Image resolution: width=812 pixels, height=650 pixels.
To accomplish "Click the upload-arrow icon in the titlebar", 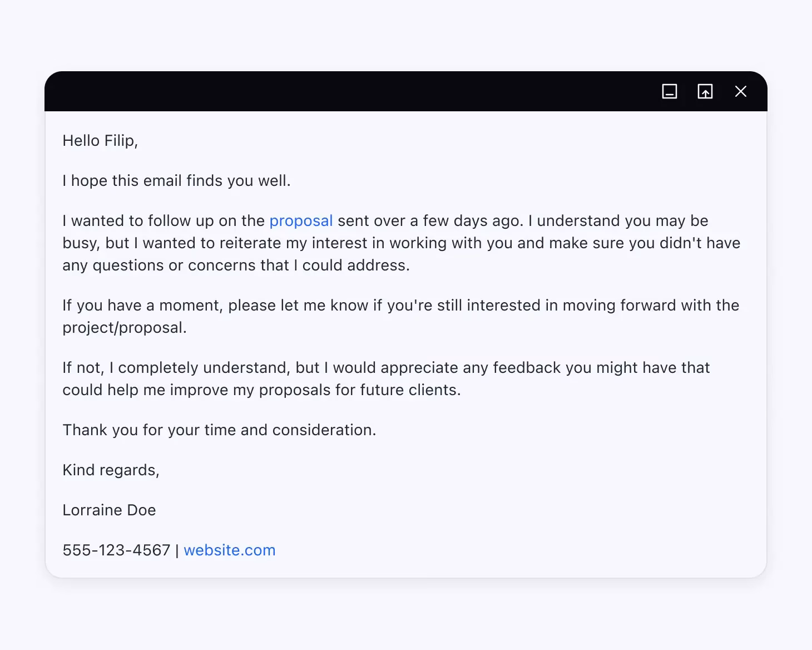I will click(x=705, y=91).
